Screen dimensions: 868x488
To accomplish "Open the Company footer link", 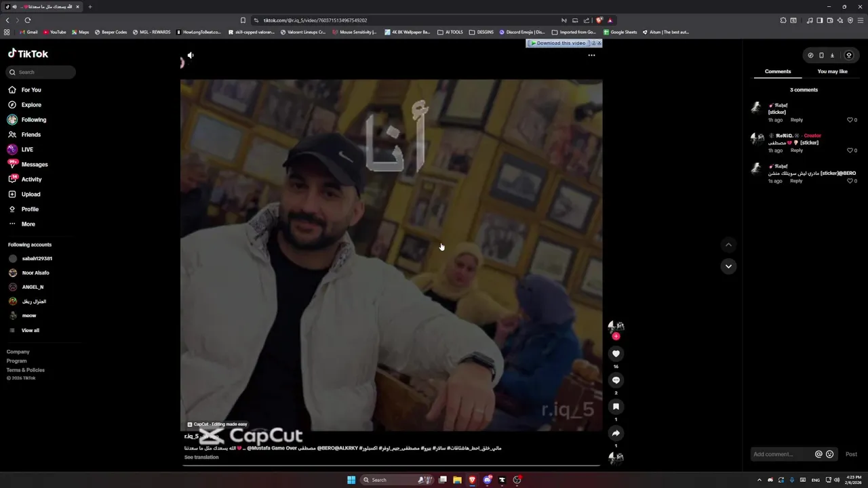I will pyautogui.click(x=18, y=352).
